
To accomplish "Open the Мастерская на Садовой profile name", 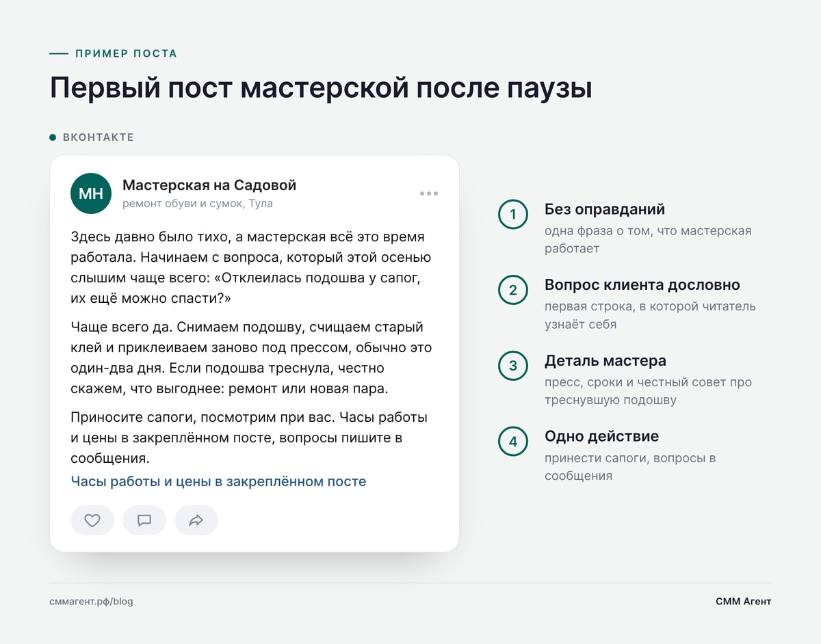I will pos(209,185).
